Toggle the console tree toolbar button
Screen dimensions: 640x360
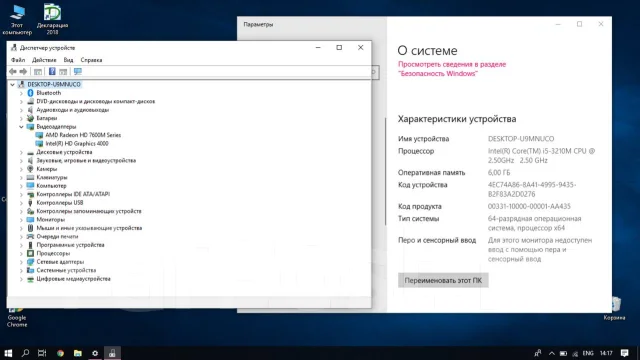[38, 72]
